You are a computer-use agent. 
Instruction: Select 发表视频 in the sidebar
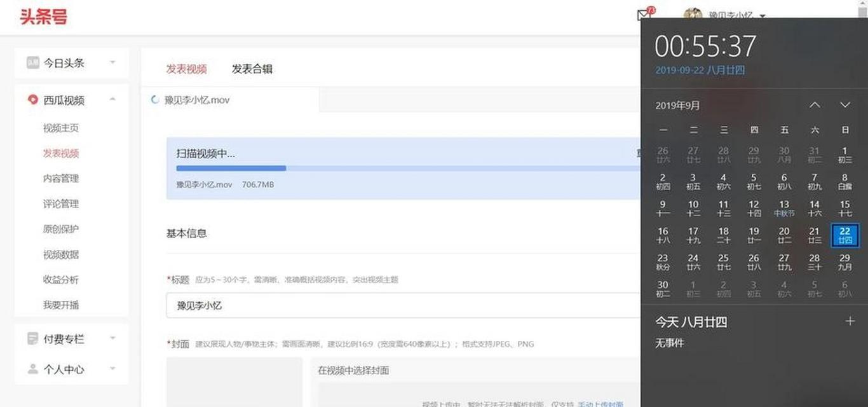[x=61, y=153]
